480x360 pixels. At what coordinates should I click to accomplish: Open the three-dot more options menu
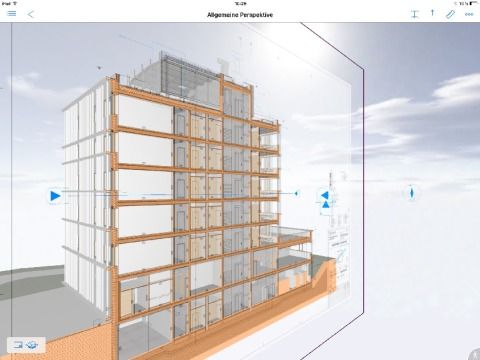coord(469,14)
